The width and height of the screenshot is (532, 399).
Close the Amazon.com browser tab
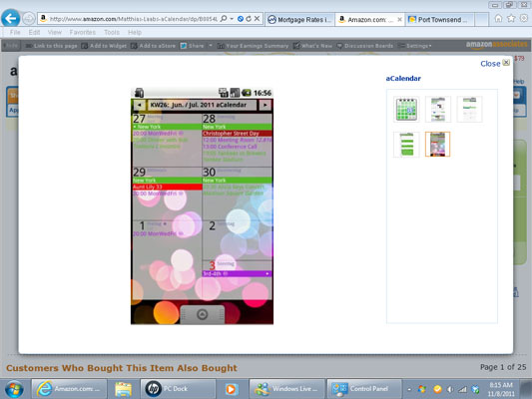point(399,20)
